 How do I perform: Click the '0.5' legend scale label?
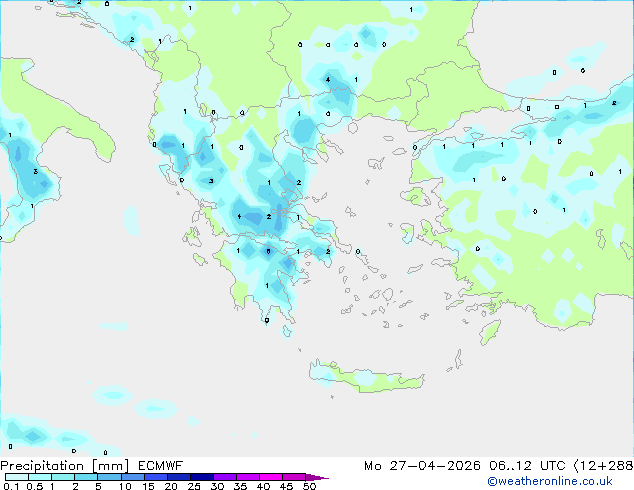click(x=35, y=486)
